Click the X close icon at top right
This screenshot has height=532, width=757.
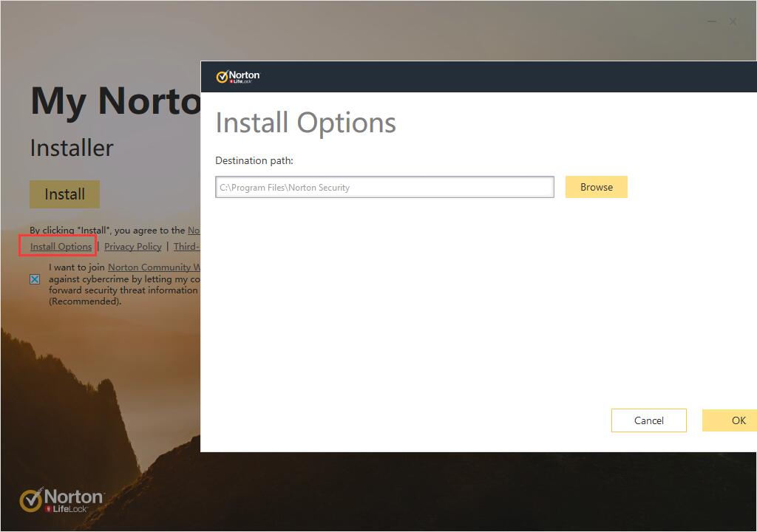coord(733,21)
